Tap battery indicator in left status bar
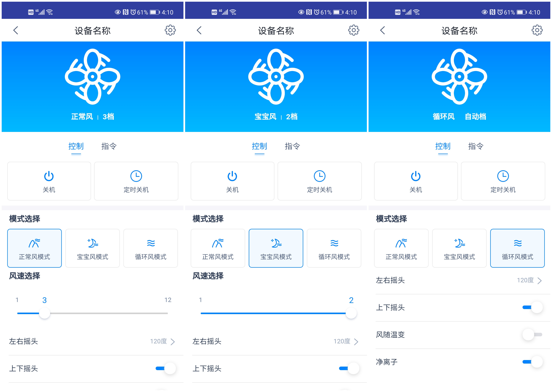 (x=155, y=12)
